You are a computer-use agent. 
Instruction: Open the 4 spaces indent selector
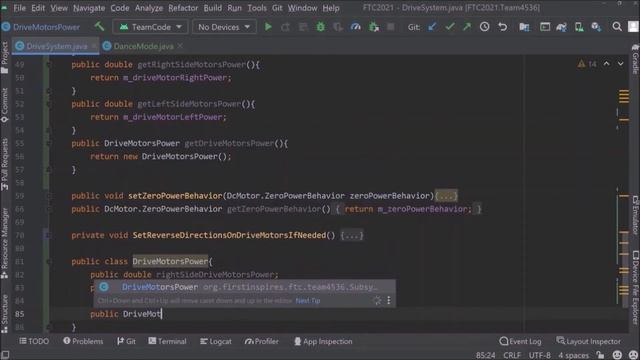tap(573, 355)
